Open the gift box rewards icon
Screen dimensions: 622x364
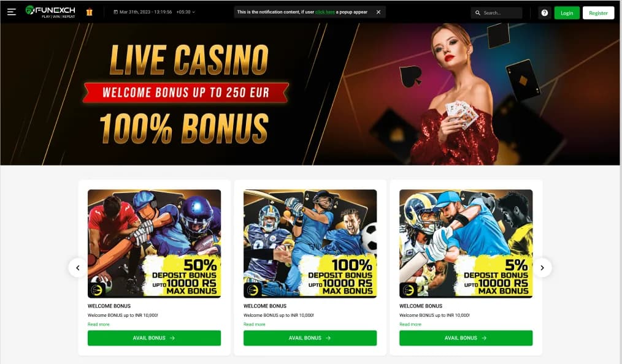coord(90,12)
